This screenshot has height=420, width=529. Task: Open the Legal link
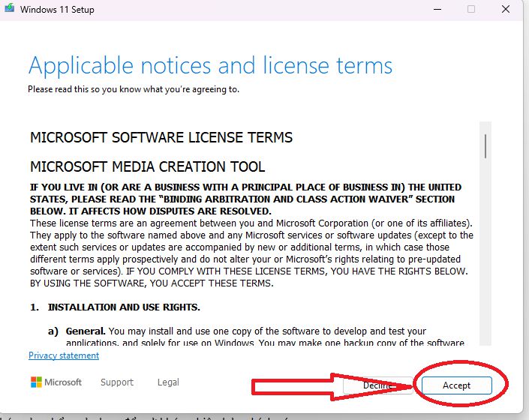[168, 382]
